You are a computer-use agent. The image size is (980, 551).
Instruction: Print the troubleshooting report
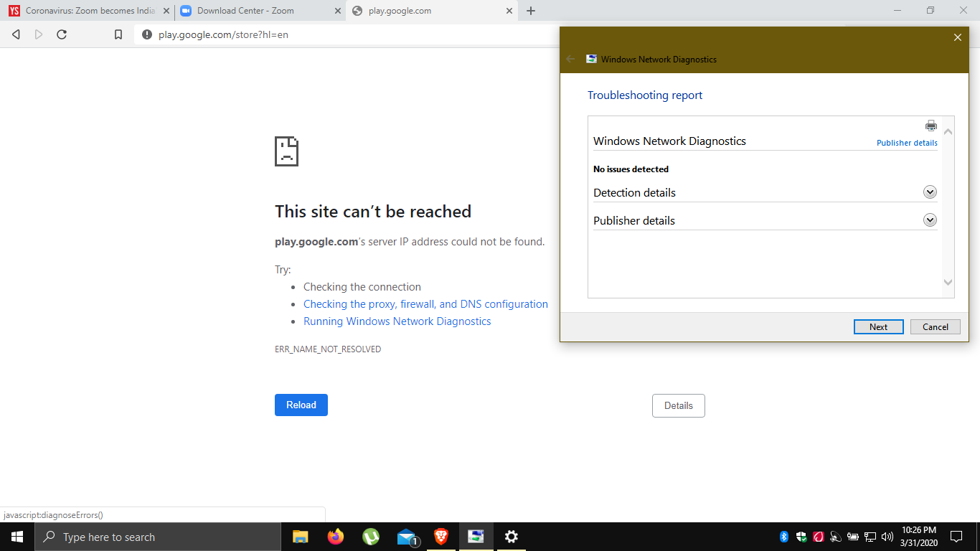(931, 126)
